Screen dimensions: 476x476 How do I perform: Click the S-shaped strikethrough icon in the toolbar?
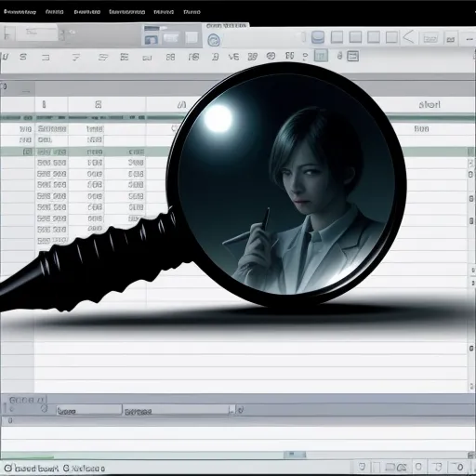[x=23, y=57]
